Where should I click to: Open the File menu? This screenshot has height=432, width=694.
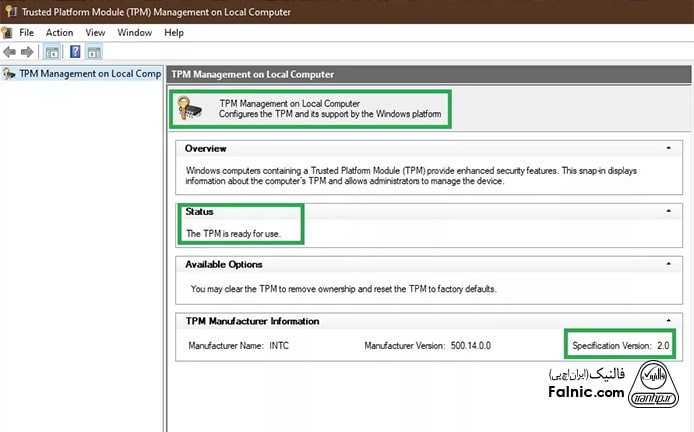coord(26,32)
